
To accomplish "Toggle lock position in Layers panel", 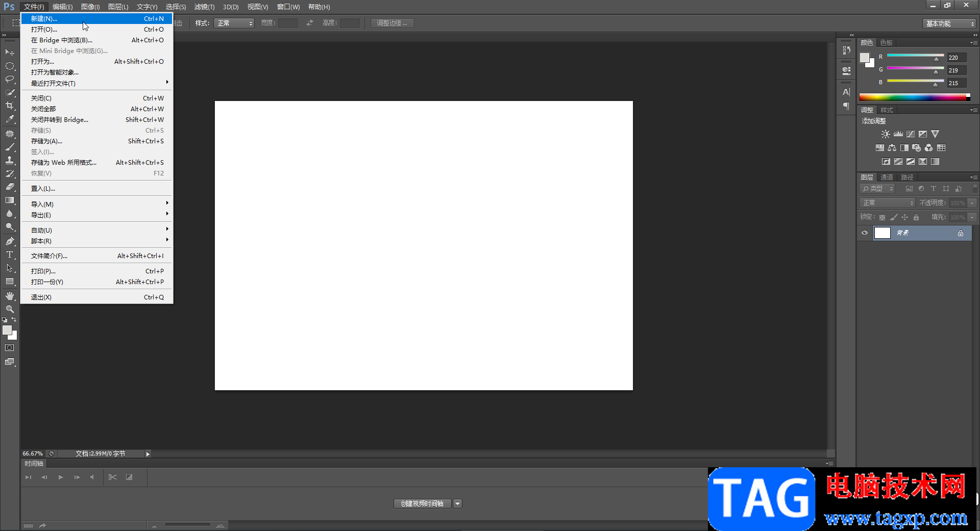I will click(x=905, y=217).
